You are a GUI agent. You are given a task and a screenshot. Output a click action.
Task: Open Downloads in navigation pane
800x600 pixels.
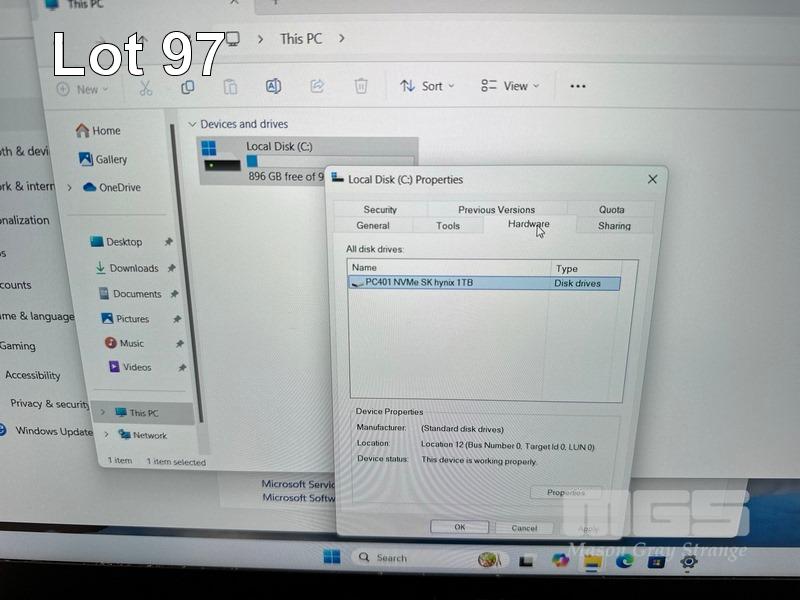click(x=133, y=268)
